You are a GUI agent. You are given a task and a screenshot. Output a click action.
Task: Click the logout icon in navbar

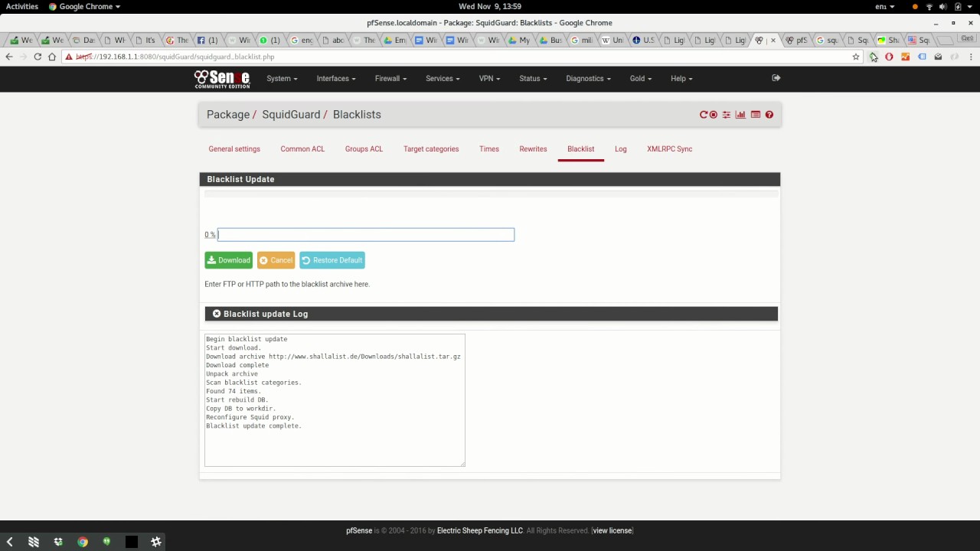pyautogui.click(x=776, y=78)
